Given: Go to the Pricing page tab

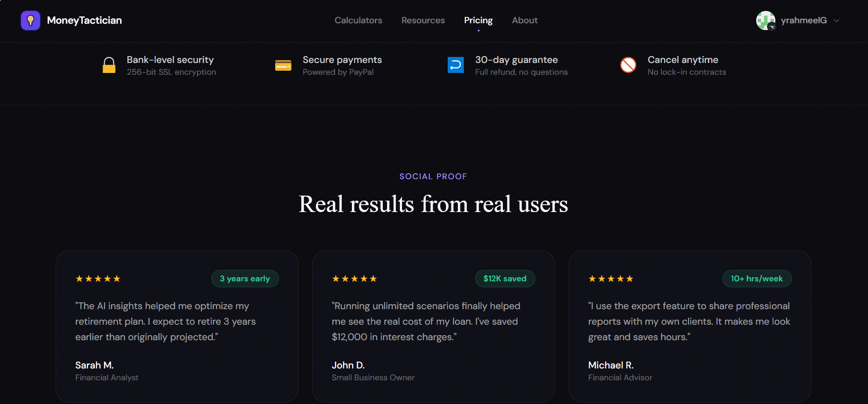Looking at the screenshot, I should [478, 21].
